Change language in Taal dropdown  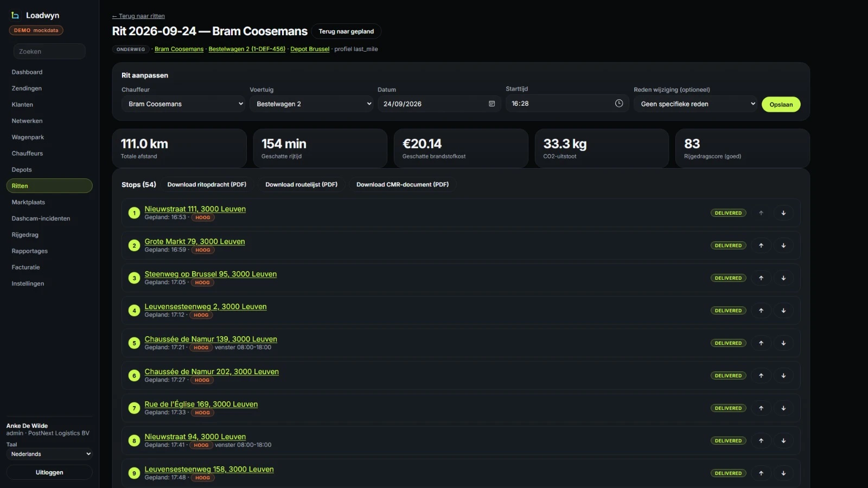pos(49,454)
